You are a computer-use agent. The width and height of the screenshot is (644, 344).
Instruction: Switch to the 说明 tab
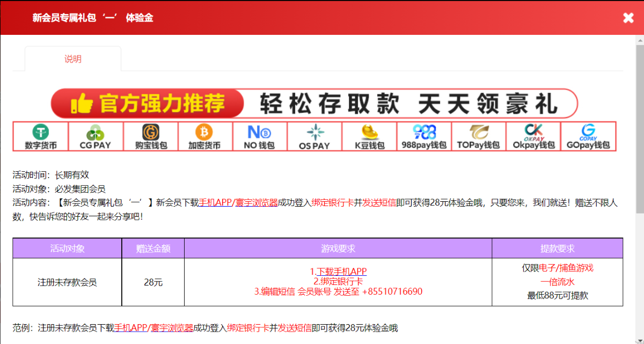click(73, 59)
